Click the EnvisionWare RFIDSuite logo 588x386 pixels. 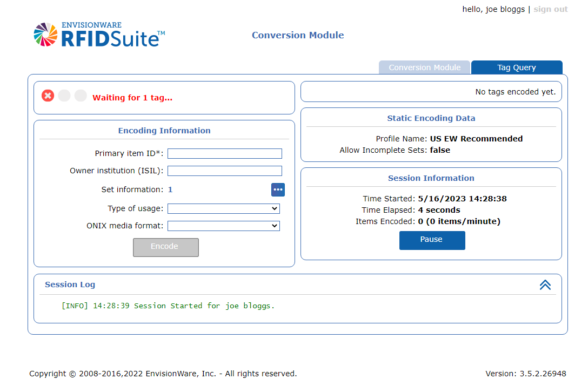99,35
